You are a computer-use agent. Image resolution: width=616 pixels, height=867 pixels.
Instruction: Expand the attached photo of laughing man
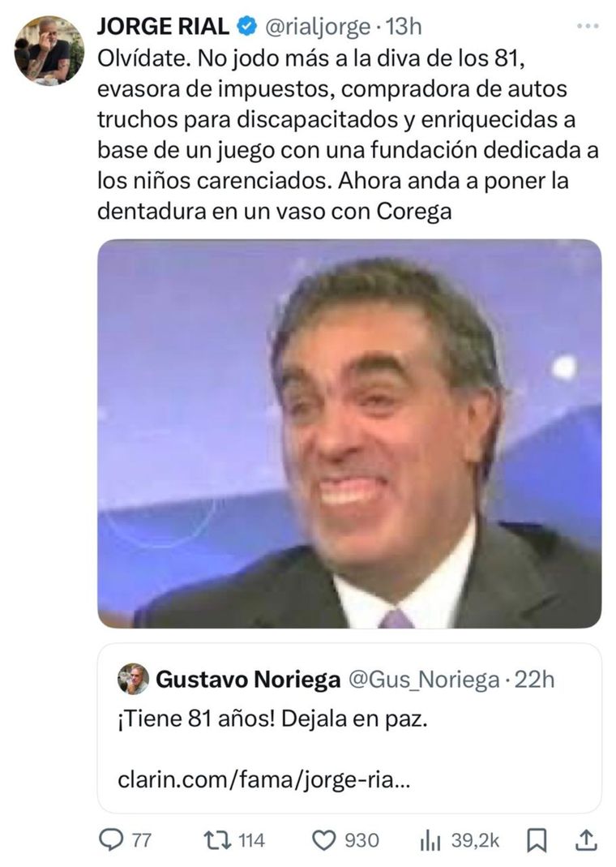(349, 433)
